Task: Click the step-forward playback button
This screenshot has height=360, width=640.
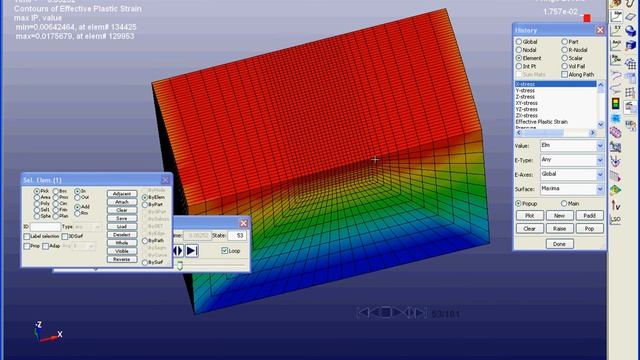Action: [x=192, y=251]
